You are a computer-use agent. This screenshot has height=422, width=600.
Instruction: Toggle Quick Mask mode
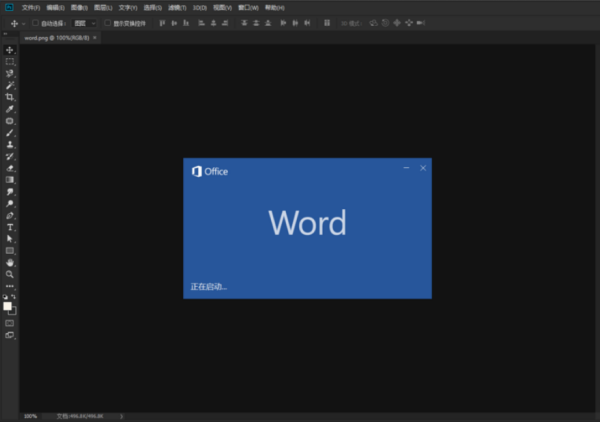click(10, 323)
